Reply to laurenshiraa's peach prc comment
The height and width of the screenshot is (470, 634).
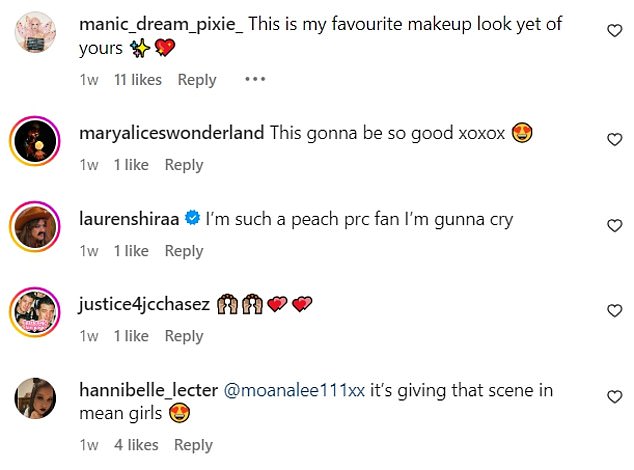coord(184,251)
